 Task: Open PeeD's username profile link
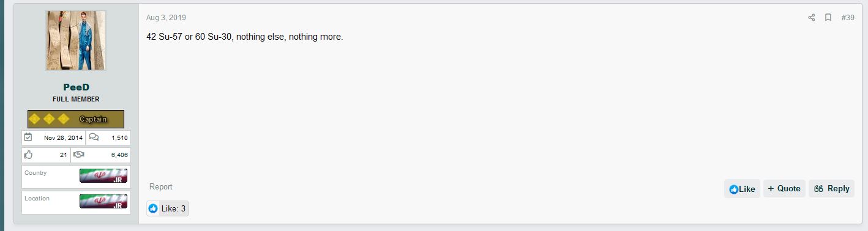76,87
